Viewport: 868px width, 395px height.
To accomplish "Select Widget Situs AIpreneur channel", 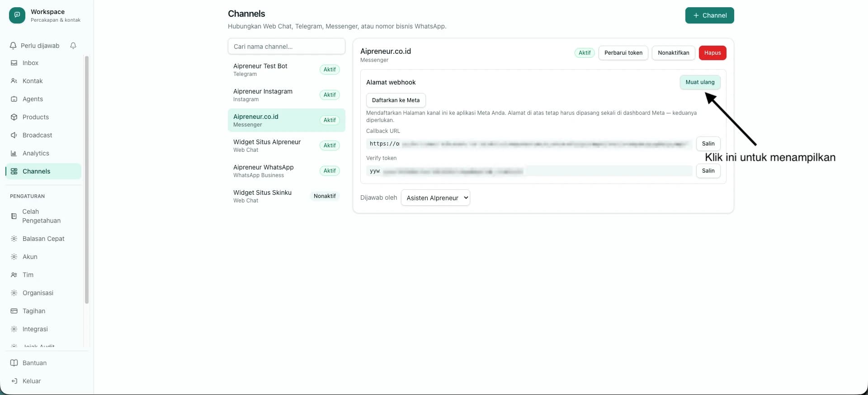I will pyautogui.click(x=287, y=146).
